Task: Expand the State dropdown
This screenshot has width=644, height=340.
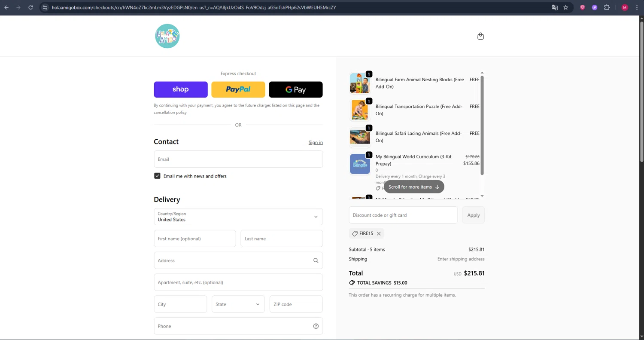Action: click(238, 304)
